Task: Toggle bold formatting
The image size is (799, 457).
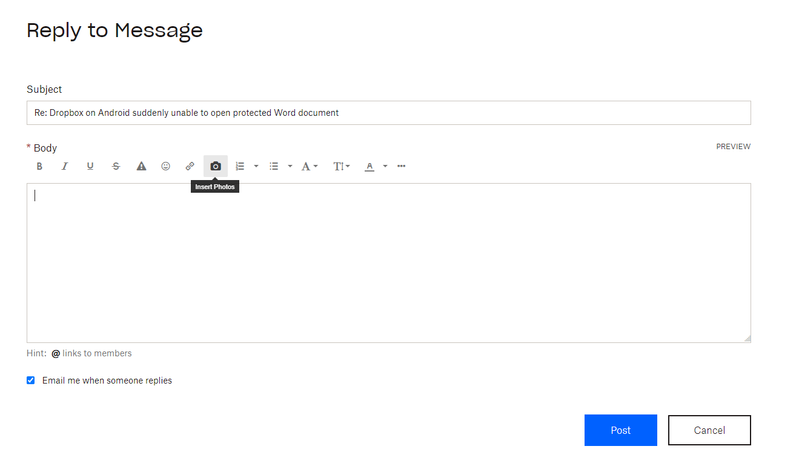Action: 40,166
